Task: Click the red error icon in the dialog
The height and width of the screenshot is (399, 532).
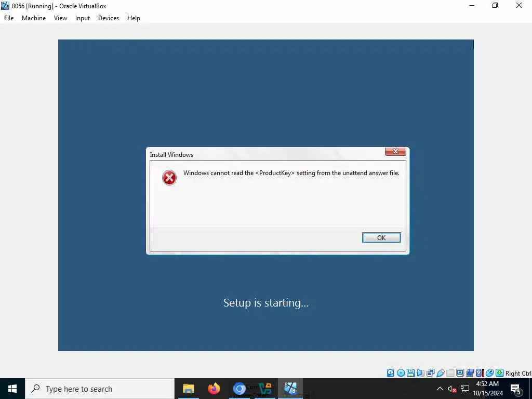Action: [x=169, y=178]
